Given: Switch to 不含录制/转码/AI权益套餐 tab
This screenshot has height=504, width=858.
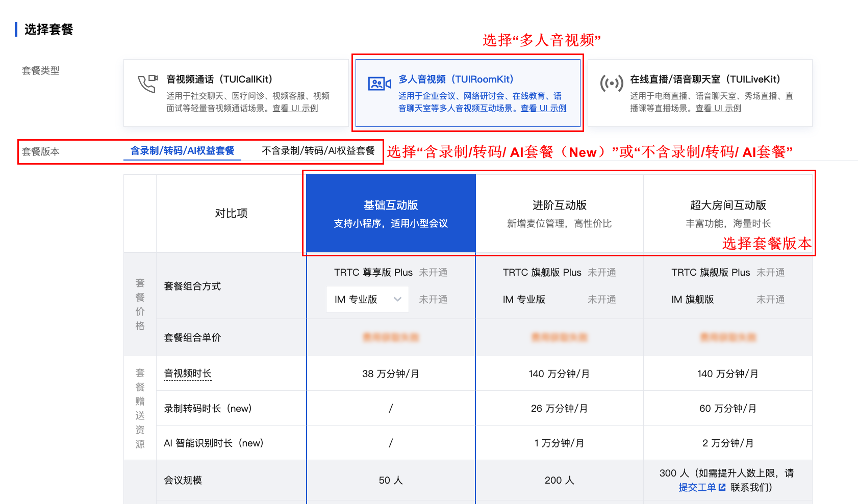Looking at the screenshot, I should click(x=318, y=151).
